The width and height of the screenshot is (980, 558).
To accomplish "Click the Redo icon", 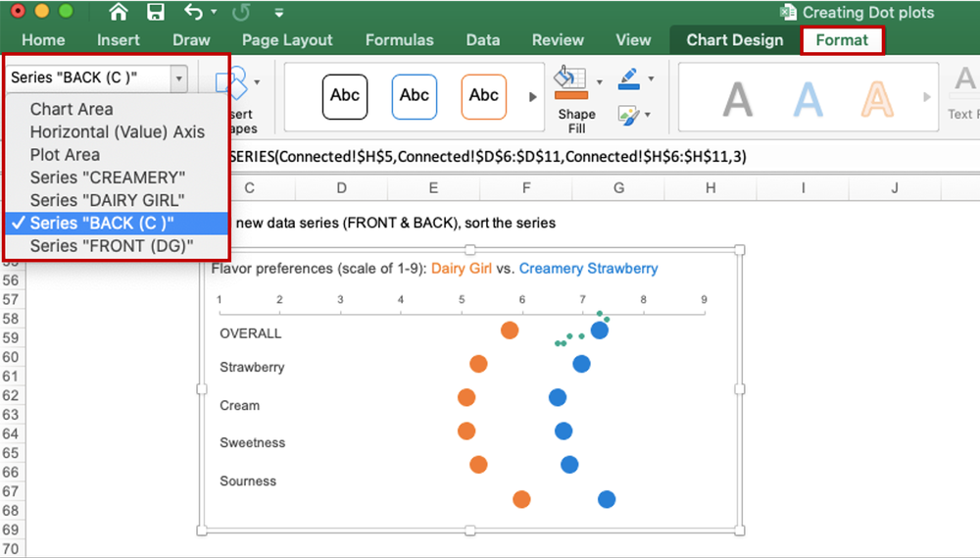I will pyautogui.click(x=241, y=12).
